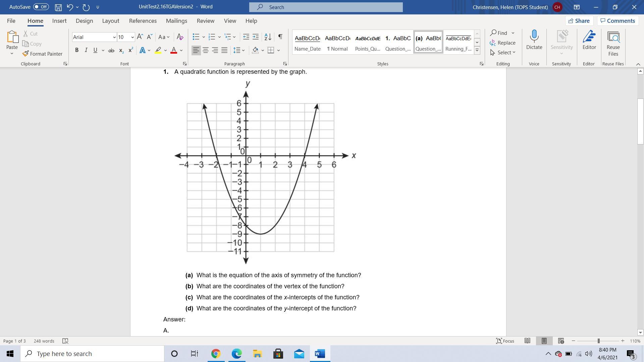Toggle the AutoSave switch

[41, 7]
